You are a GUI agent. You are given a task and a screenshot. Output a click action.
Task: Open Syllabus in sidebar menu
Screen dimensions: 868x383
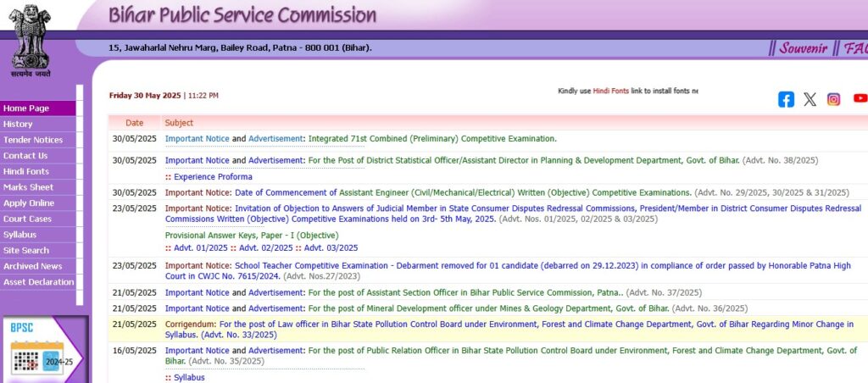point(37,235)
